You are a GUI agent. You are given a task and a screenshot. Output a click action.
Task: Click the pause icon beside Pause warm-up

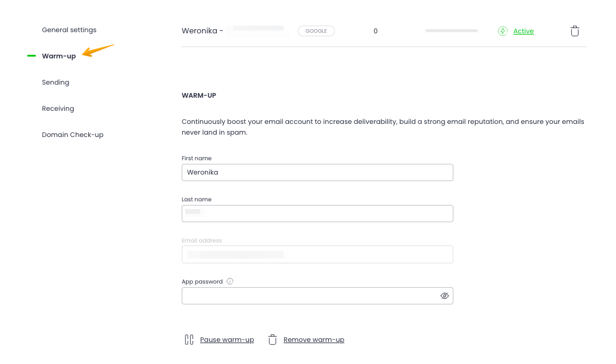[x=189, y=340]
